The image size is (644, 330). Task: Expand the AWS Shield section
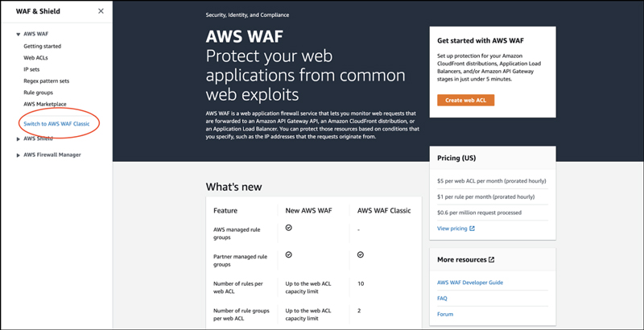point(18,138)
